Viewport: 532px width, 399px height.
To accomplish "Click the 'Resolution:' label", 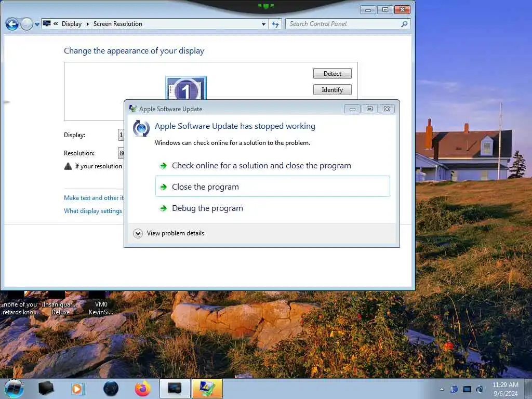I will (79, 153).
